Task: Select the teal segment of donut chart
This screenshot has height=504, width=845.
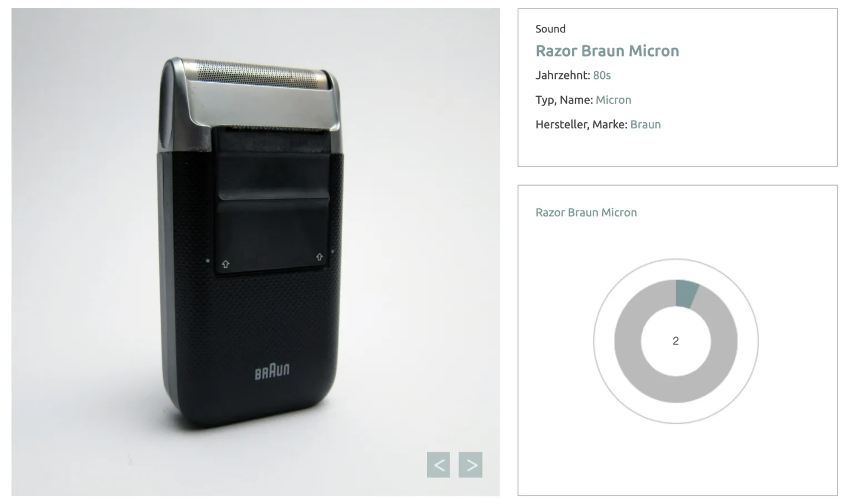Action: point(687,294)
